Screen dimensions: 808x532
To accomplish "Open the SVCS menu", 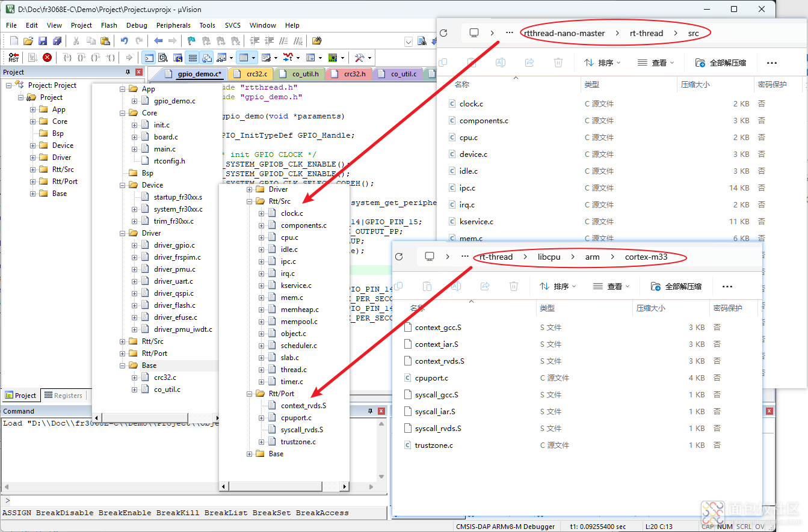I will pyautogui.click(x=232, y=25).
